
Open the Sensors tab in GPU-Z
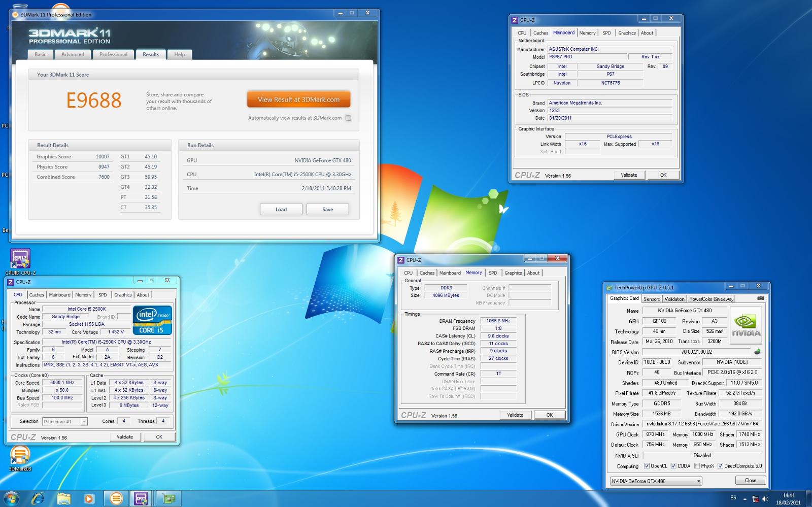point(652,299)
